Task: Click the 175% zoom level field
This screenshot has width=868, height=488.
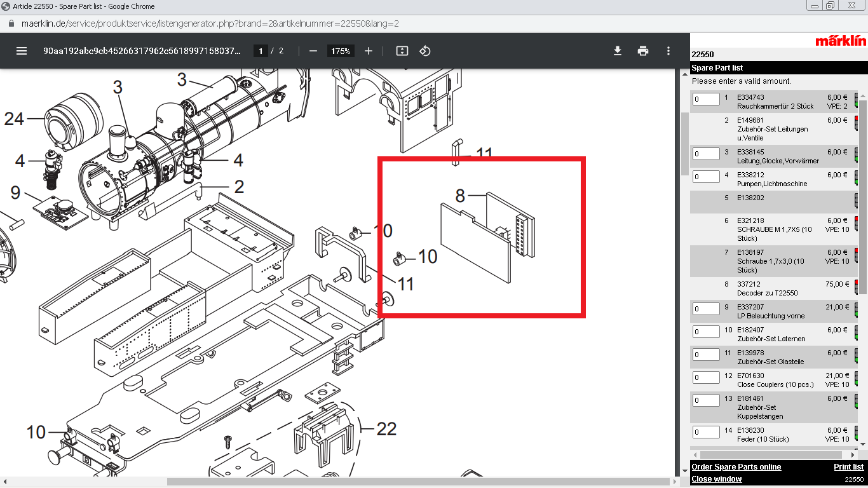Action: [x=341, y=51]
